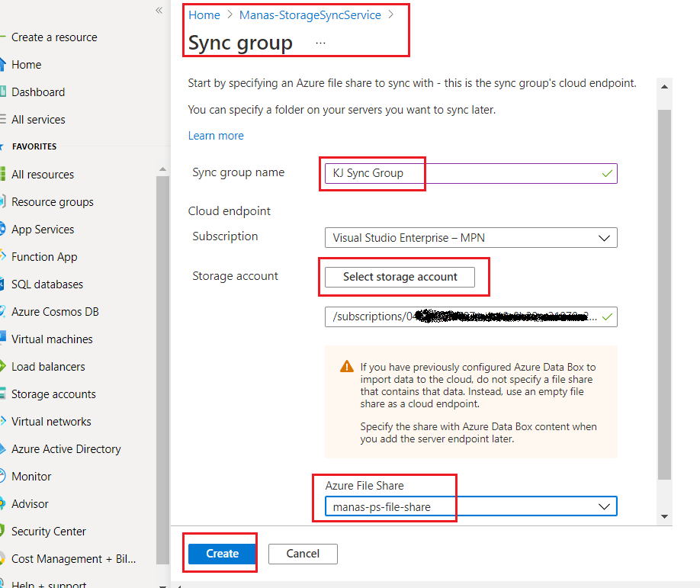
Task: Click the Data Box warning triangle icon
Action: pos(347,367)
